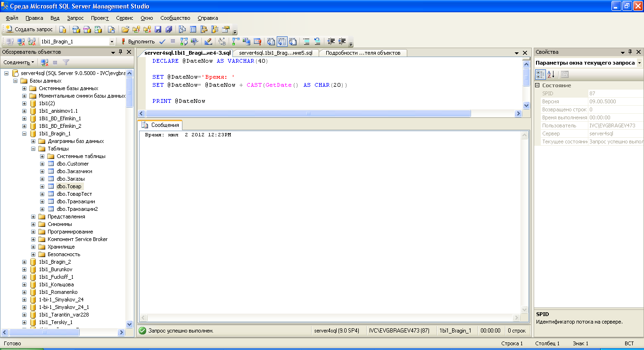This screenshot has width=644, height=350.
Task: Pin the Обозреватель объектов panel auto-hide icon
Action: (x=120, y=52)
